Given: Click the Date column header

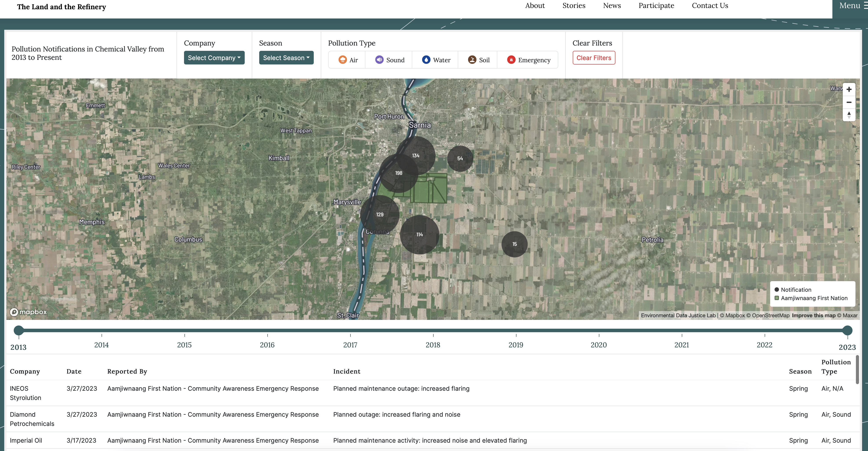Looking at the screenshot, I should [x=74, y=371].
